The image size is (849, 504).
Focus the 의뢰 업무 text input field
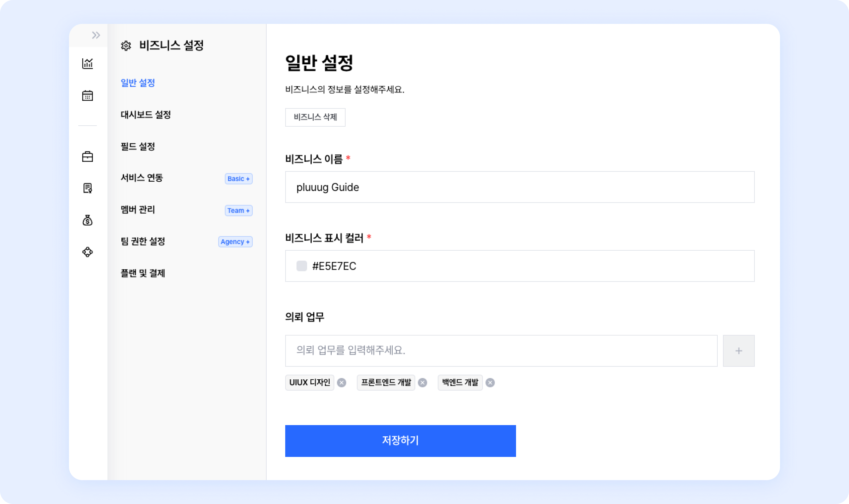(501, 351)
